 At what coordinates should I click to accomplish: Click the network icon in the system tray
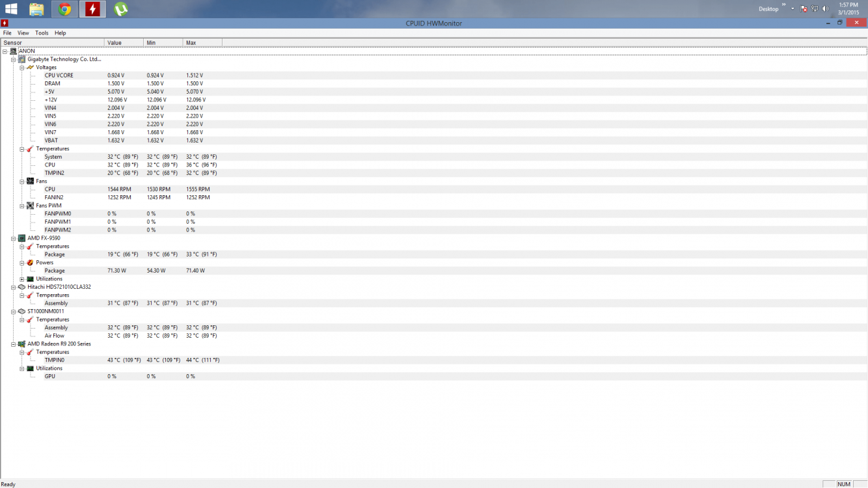(814, 9)
